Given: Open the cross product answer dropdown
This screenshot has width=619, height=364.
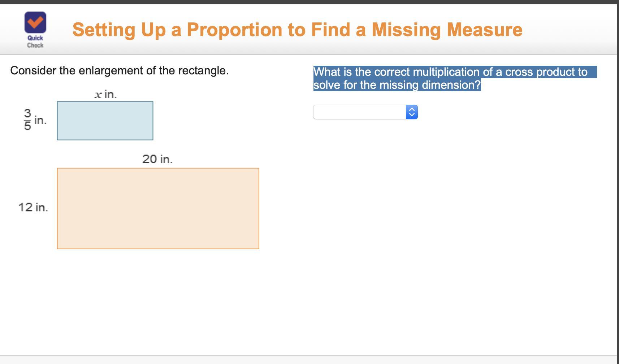Looking at the screenshot, I should [365, 112].
